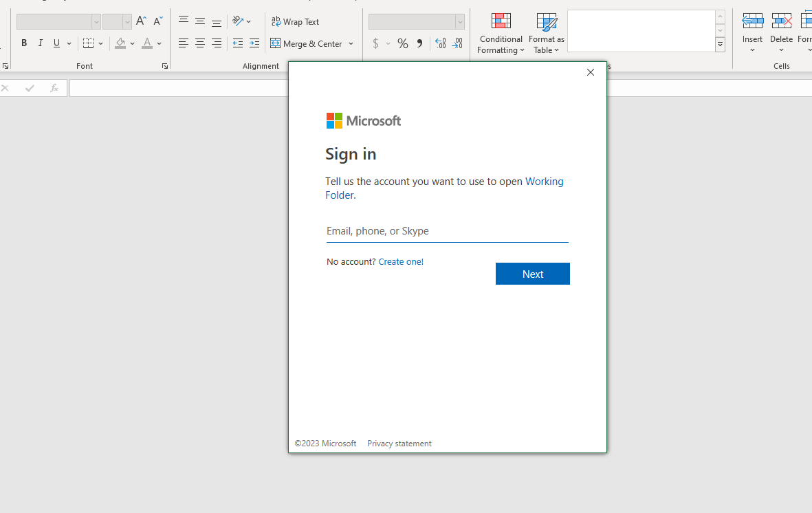Viewport: 812px width, 513px height.
Task: Expand the Borders dropdown arrow
Action: coord(101,43)
